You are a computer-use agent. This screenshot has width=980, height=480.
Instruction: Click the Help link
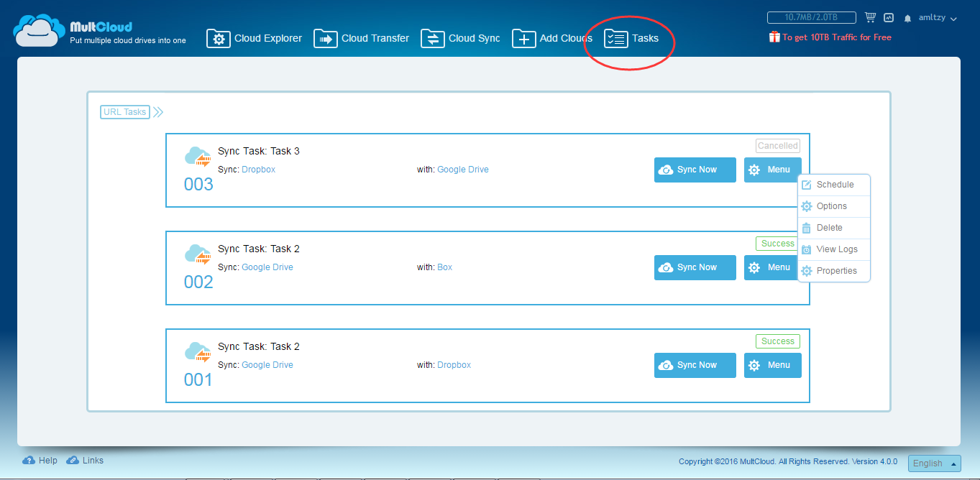(48, 461)
